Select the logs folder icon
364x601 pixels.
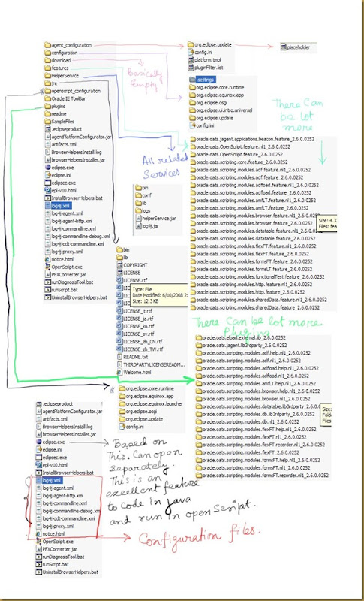pyautogui.click(x=138, y=210)
